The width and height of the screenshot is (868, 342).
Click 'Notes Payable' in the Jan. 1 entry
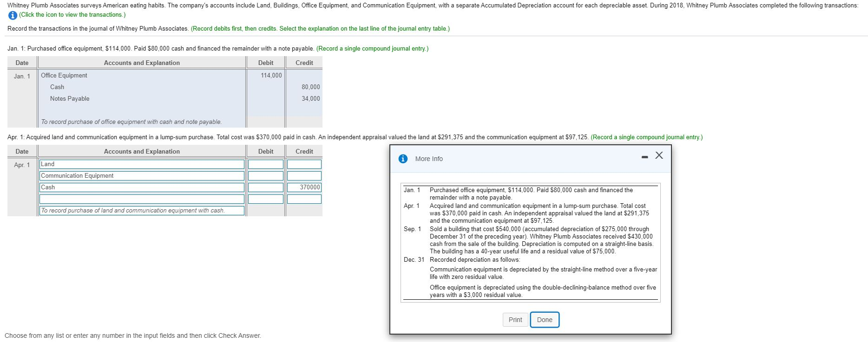tap(70, 99)
